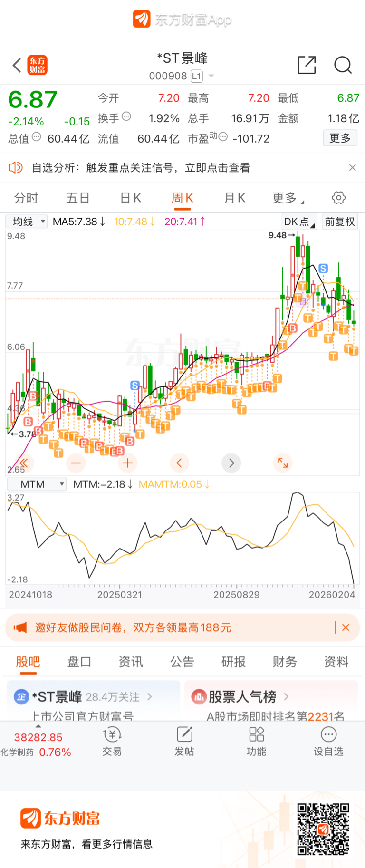Switch to 资料 tab

click(x=336, y=662)
